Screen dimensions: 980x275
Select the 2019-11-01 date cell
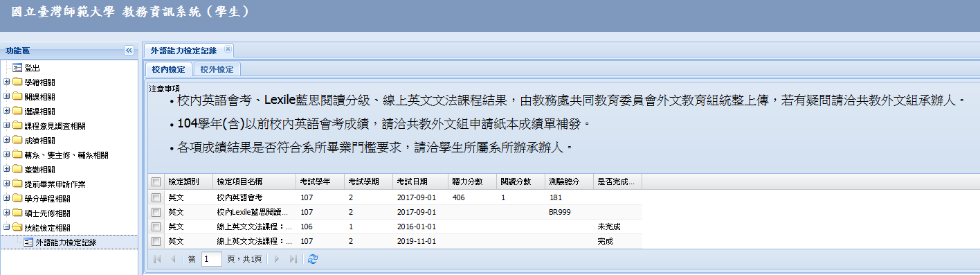(x=420, y=241)
